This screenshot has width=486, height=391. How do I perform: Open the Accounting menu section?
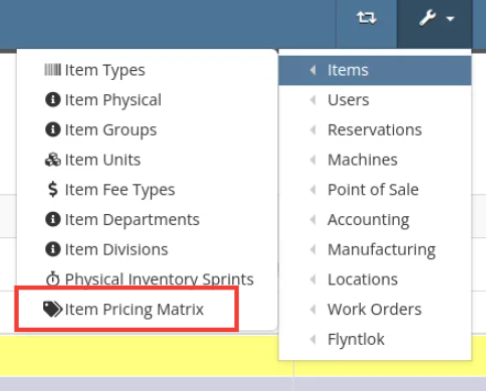click(375, 219)
